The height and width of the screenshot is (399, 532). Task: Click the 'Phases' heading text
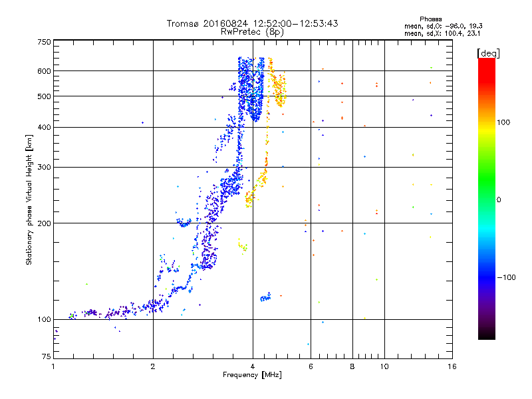pos(430,19)
